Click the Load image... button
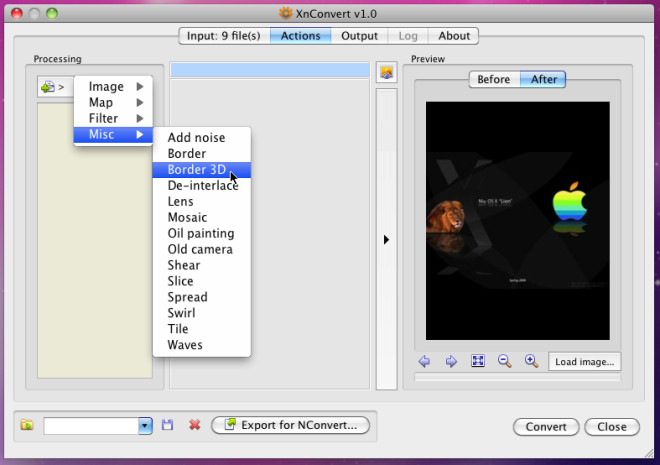Image resolution: width=660 pixels, height=465 pixels. click(x=584, y=362)
